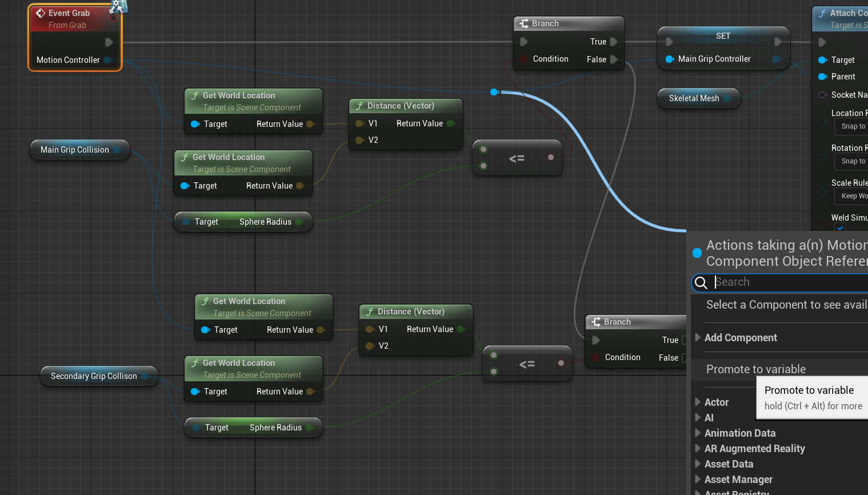868x495 pixels.
Task: Select the lower less-or-equal comparison node
Action: click(x=527, y=364)
